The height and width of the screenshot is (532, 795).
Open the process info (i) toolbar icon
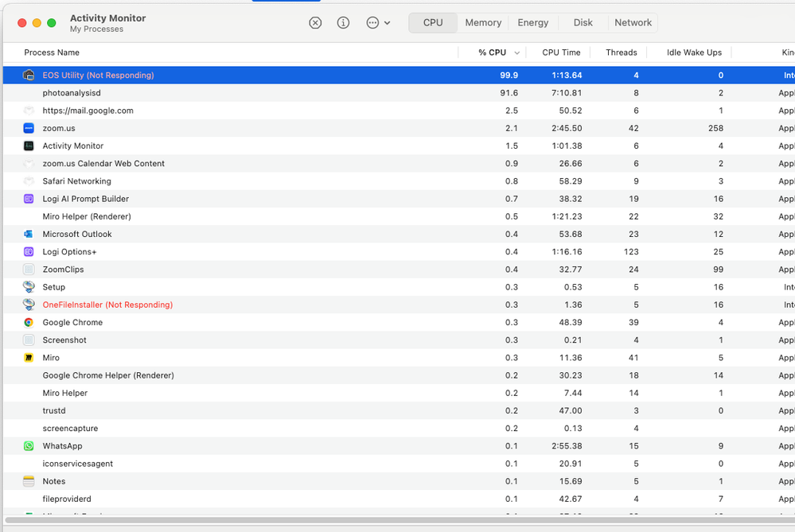343,22
